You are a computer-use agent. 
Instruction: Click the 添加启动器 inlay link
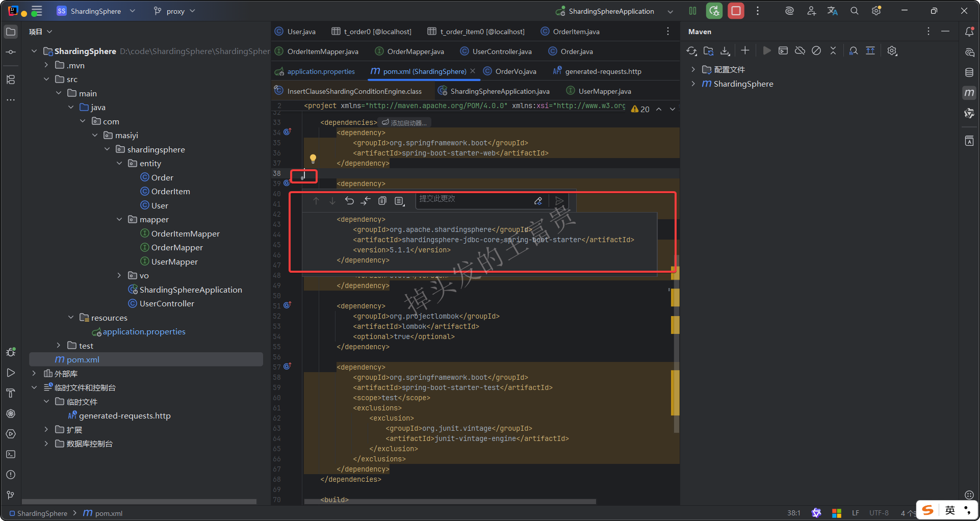(405, 123)
